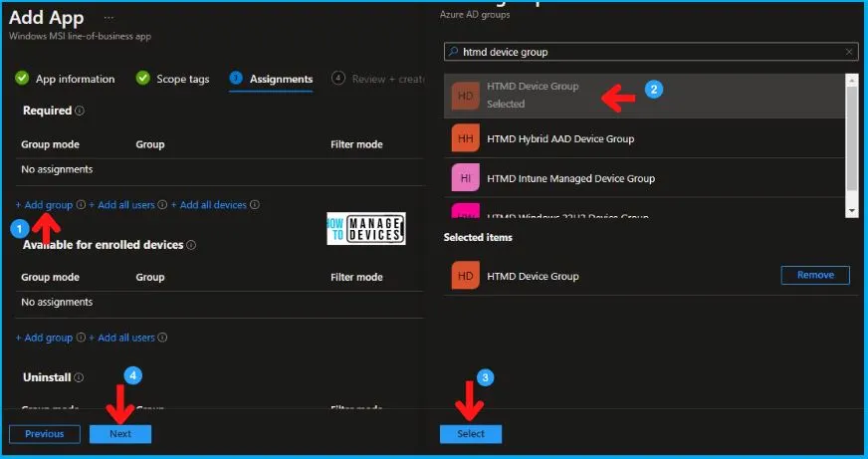Open the App information step
The image size is (868, 459).
pyautogui.click(x=76, y=80)
